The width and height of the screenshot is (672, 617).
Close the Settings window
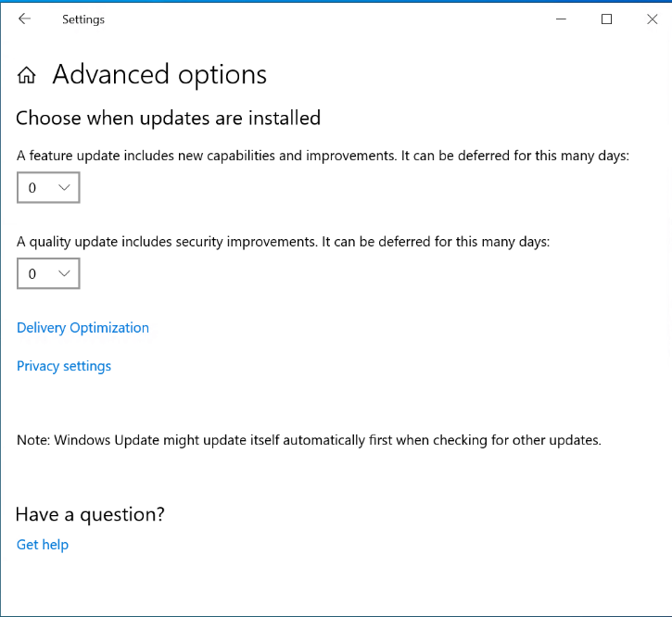pos(652,19)
